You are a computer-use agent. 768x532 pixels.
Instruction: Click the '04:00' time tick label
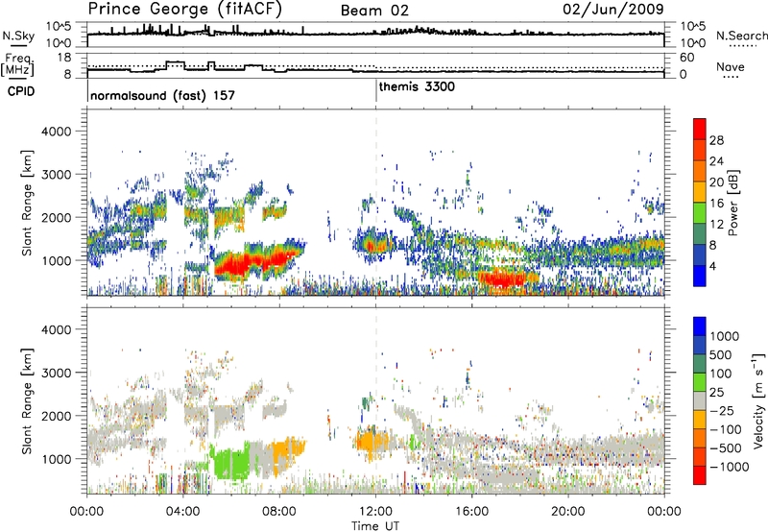183,512
